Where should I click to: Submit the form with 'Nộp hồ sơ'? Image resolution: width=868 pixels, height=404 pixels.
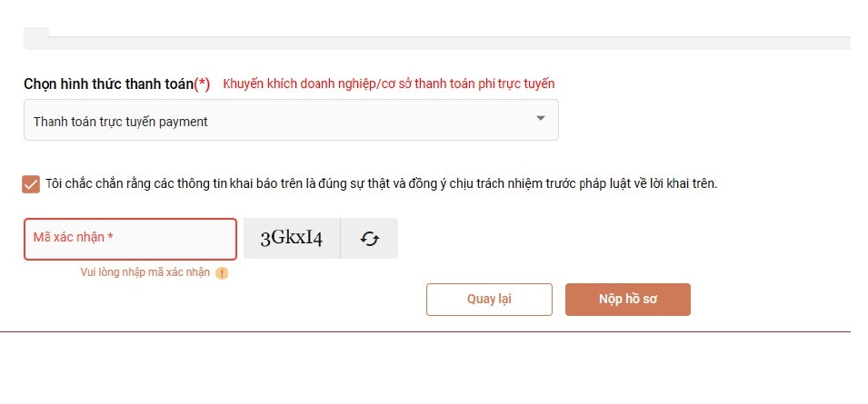pyautogui.click(x=628, y=300)
